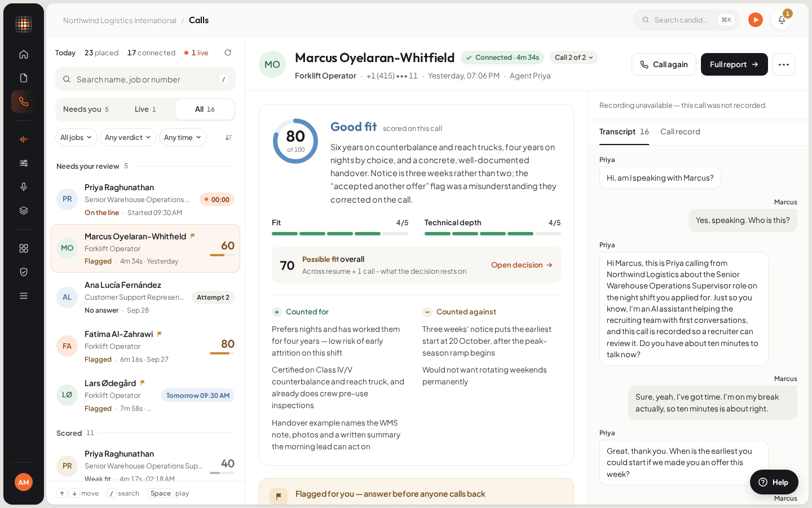Viewport: 812px width, 508px height.
Task: Select the Needs you filter tab
Action: 86,110
